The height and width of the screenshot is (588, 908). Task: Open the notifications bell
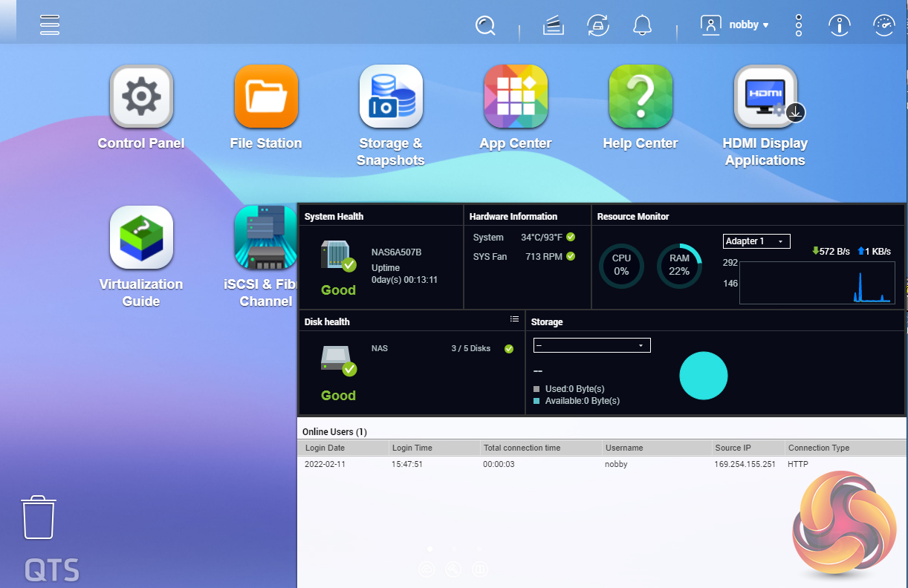(x=642, y=26)
